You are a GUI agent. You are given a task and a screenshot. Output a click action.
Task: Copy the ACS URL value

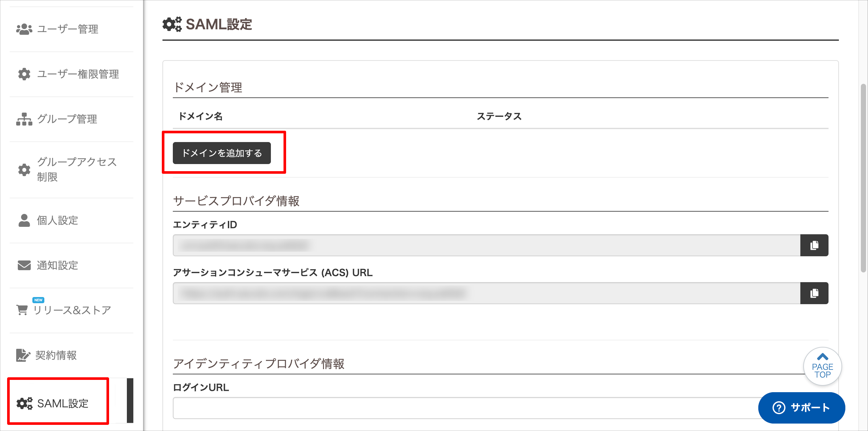814,293
